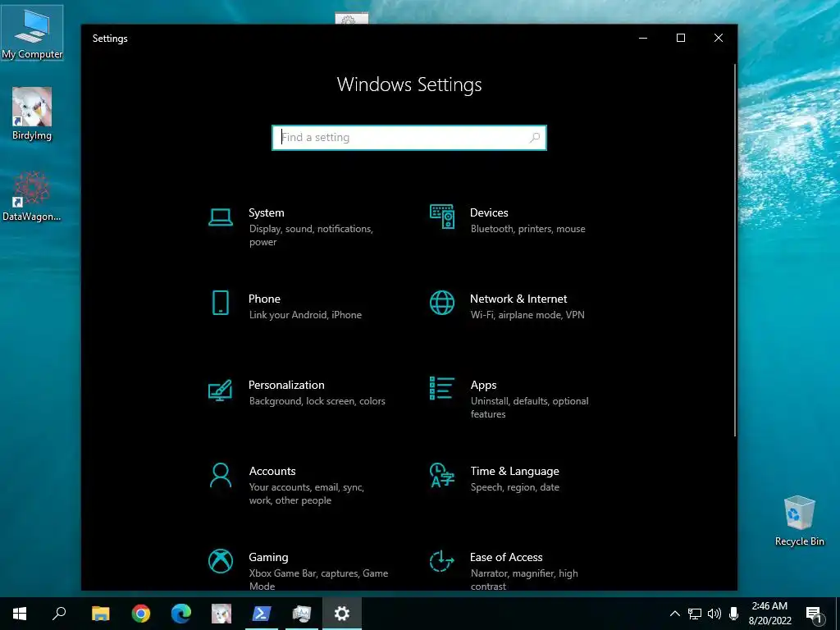Launch File Explorer from the taskbar
This screenshot has width=840, height=630.
coord(100,614)
